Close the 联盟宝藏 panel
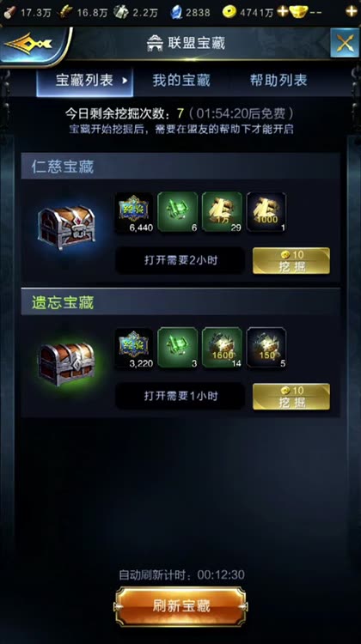The image size is (361, 644). [345, 43]
